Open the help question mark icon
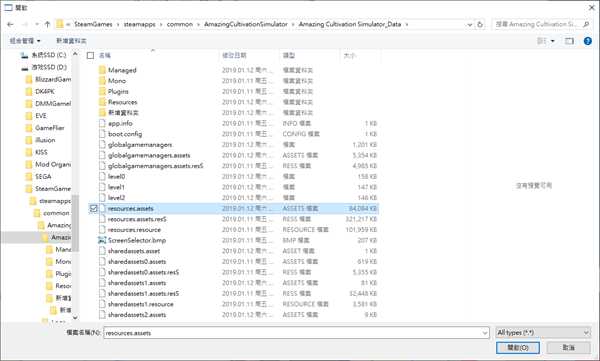Image resolution: width=600 pixels, height=361 pixels. point(588,41)
